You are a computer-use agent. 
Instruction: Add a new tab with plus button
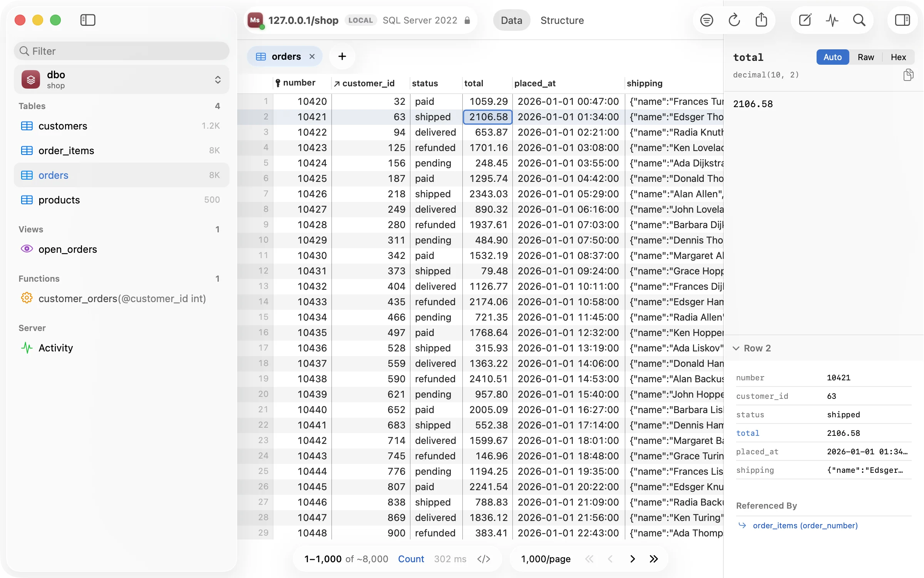(x=342, y=57)
